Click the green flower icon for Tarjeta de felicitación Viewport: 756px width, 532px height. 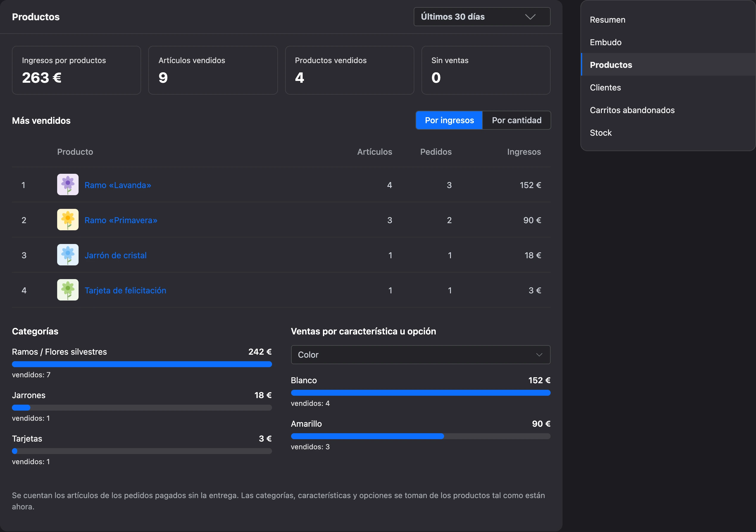[68, 290]
